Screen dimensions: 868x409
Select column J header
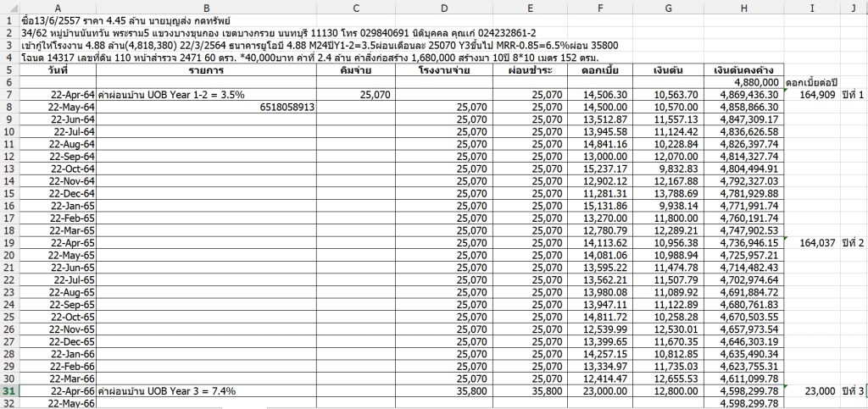point(853,7)
